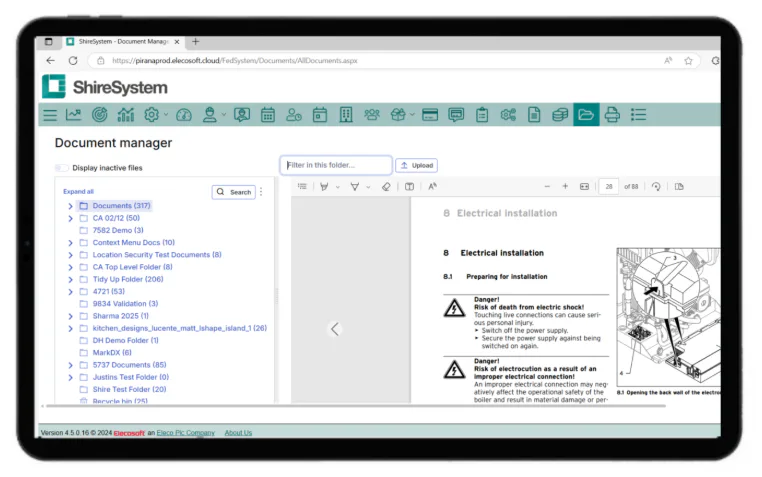Image resolution: width=762 pixels, height=477 pixels.
Task: Expand the Context Menu Docs (10) folder
Action: tap(70, 243)
